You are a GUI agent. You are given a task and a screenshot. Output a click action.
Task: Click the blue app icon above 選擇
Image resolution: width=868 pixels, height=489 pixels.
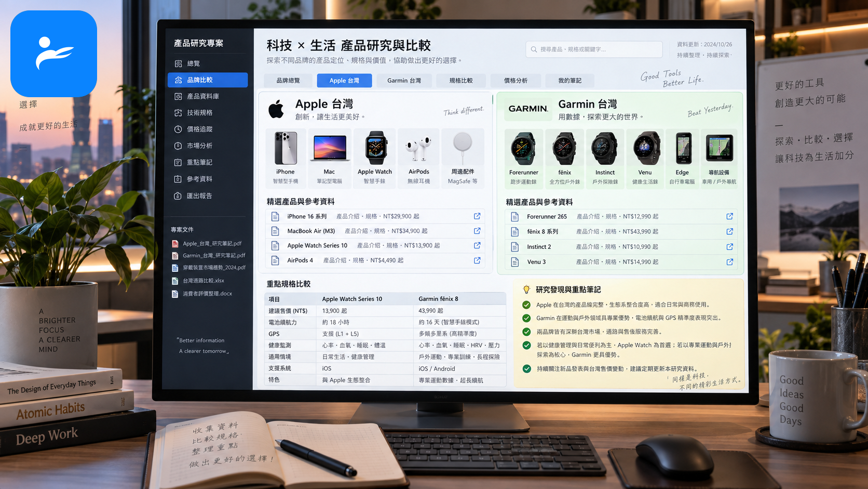(x=53, y=54)
